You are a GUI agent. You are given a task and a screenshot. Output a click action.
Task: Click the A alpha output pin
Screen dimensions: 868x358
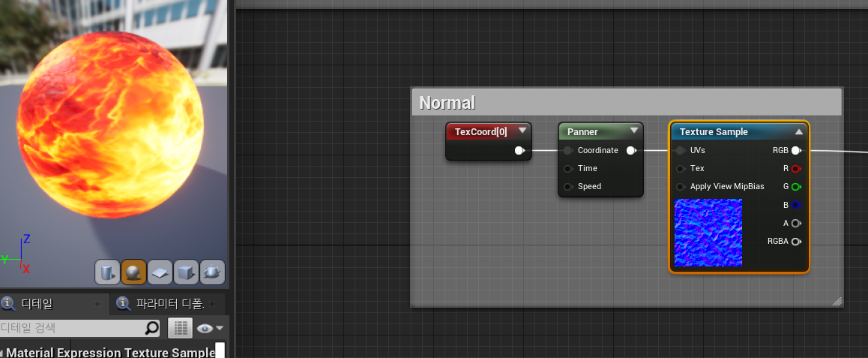pos(796,224)
